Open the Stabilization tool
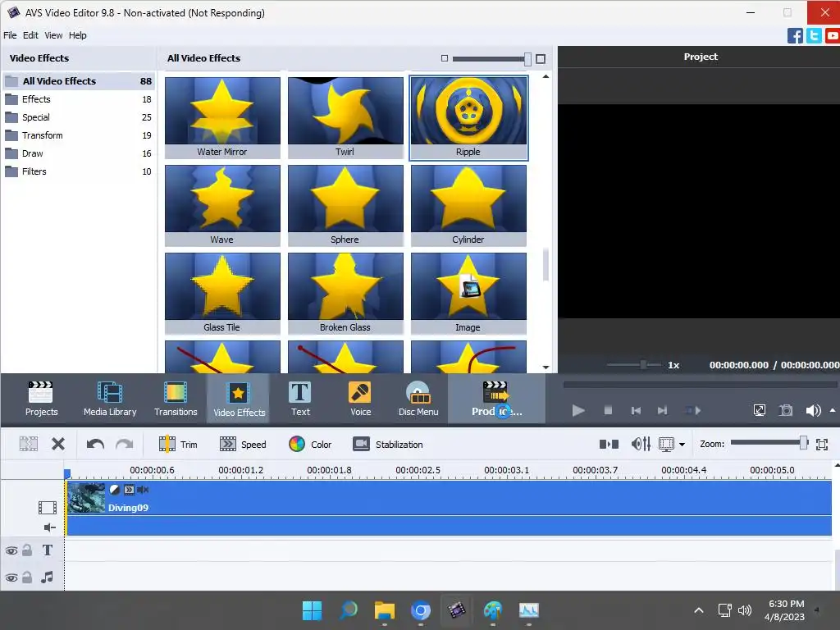The image size is (840, 630). click(388, 444)
